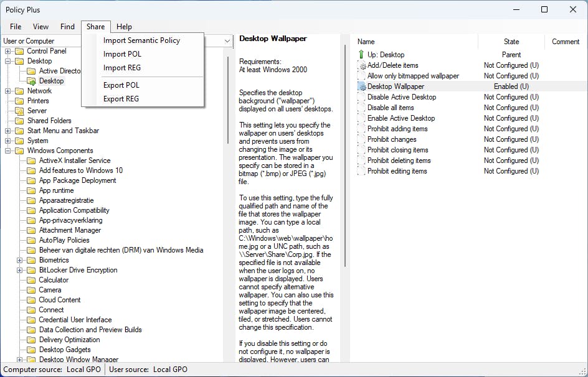The height and width of the screenshot is (377, 588).
Task: Click the Allow only bitmapped wallpaper page icon
Action: (361, 76)
